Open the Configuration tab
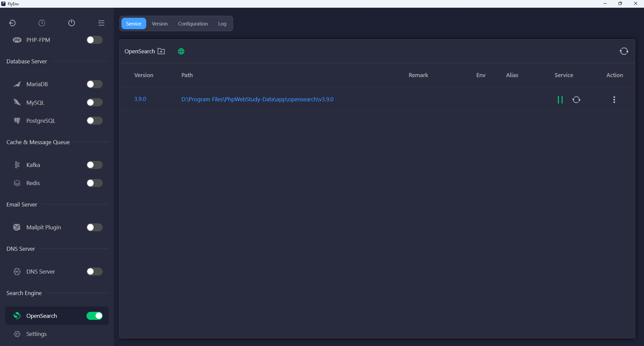 (193, 23)
